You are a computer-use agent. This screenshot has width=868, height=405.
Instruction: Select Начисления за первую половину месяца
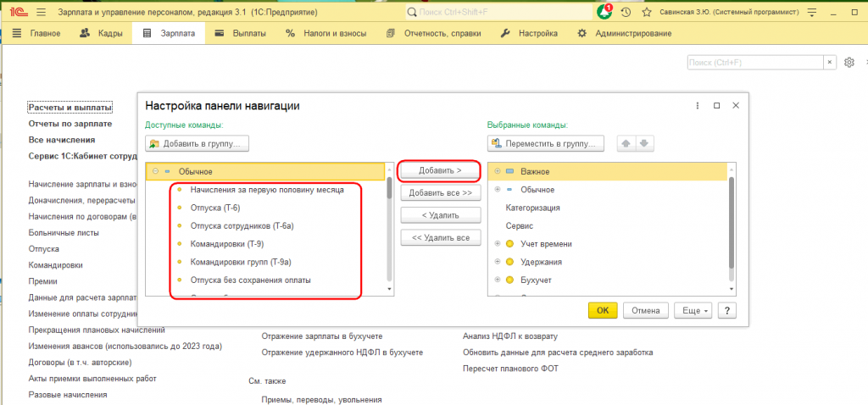coord(267,190)
